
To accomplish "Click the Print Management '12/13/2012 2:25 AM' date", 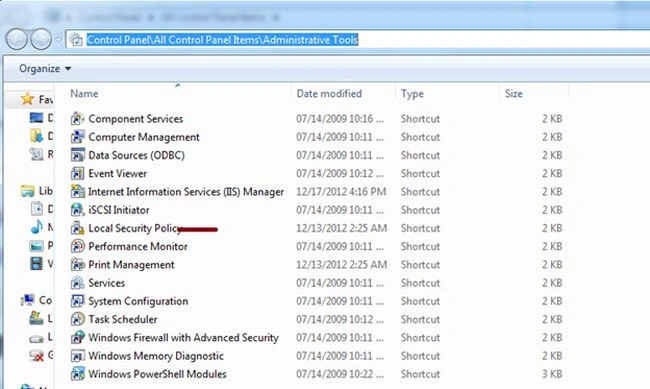I will (342, 265).
